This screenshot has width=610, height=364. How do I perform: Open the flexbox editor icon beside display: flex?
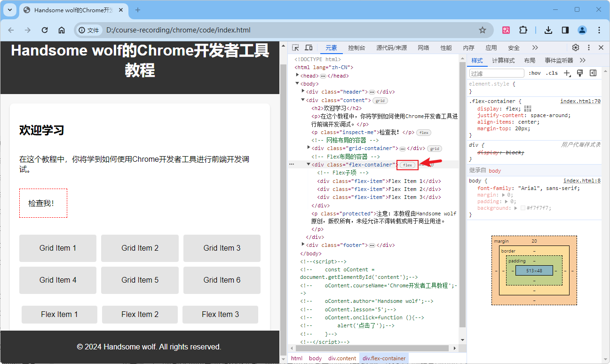pyautogui.click(x=528, y=109)
